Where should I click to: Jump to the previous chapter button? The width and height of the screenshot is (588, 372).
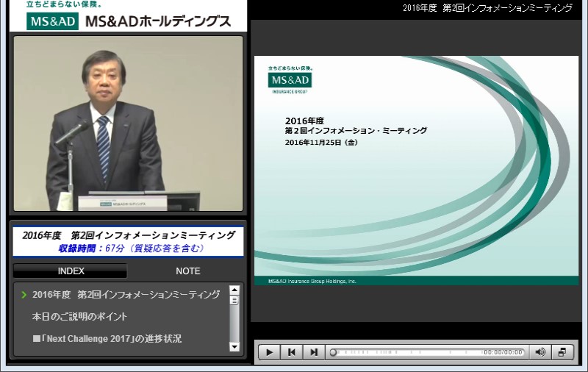coord(291,352)
